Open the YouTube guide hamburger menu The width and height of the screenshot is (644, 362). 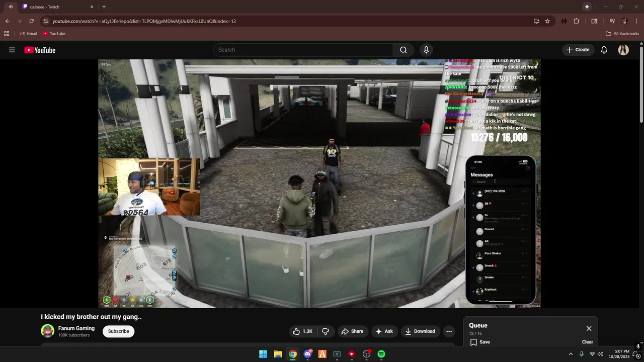pyautogui.click(x=12, y=50)
